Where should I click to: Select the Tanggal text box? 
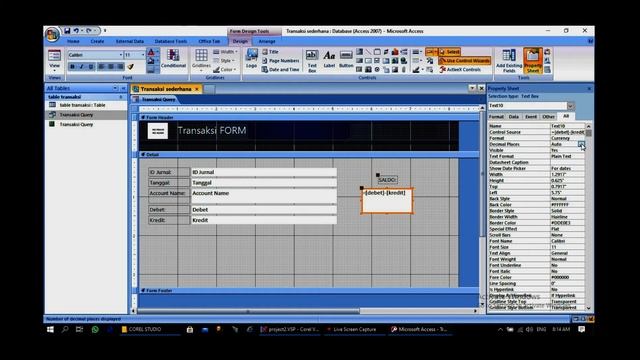264,183
